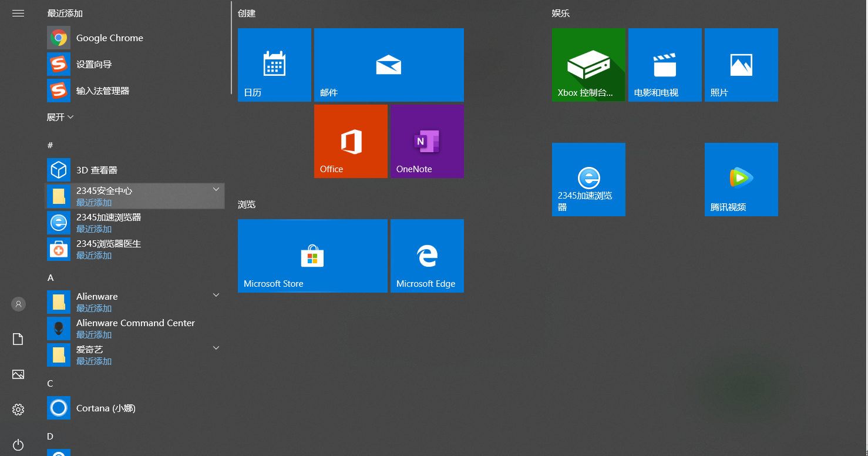The height and width of the screenshot is (456, 868).
Task: Click the 浏览 group title
Action: click(x=247, y=204)
